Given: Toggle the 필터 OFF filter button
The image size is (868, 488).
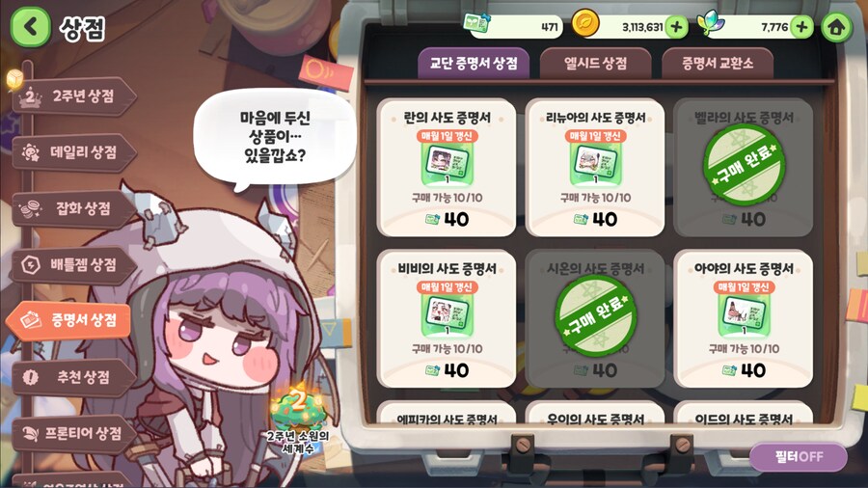Looking at the screenshot, I should coord(799,456).
